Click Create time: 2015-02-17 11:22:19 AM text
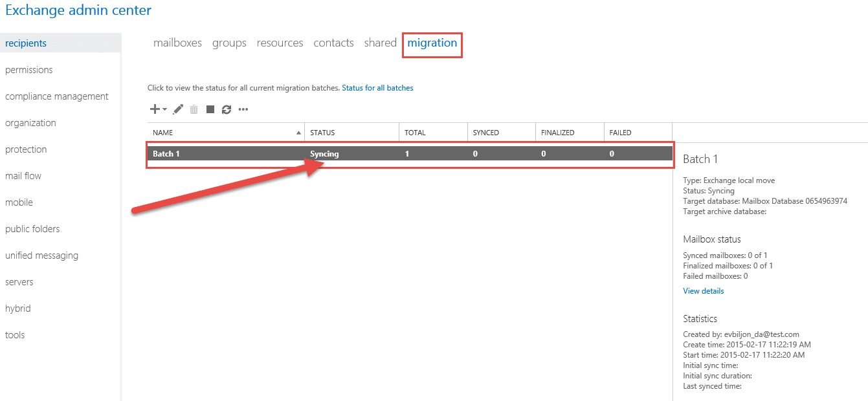Image resolution: width=868 pixels, height=401 pixels. point(747,345)
